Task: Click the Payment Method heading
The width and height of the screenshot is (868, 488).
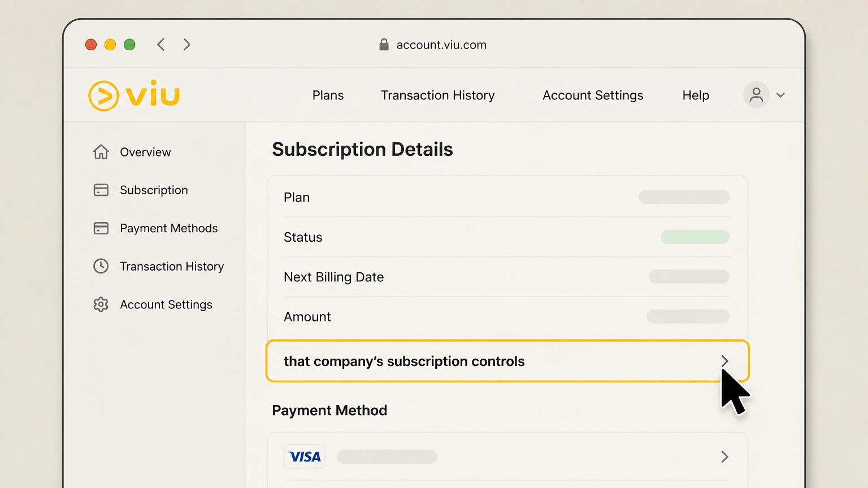Action: click(329, 410)
